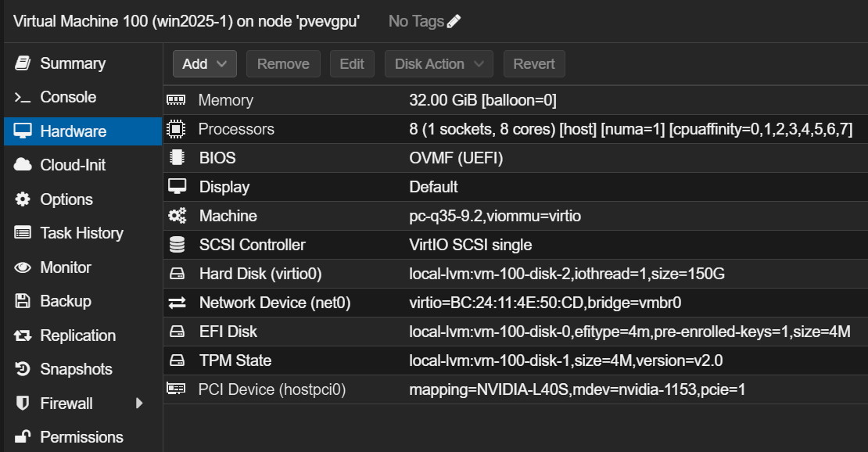868x452 pixels.
Task: Click the Display monitor icon in hardware list
Action: (x=178, y=187)
